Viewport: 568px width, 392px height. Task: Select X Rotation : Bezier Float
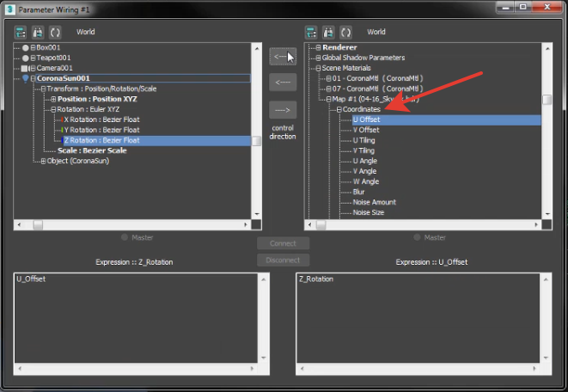pyautogui.click(x=101, y=119)
